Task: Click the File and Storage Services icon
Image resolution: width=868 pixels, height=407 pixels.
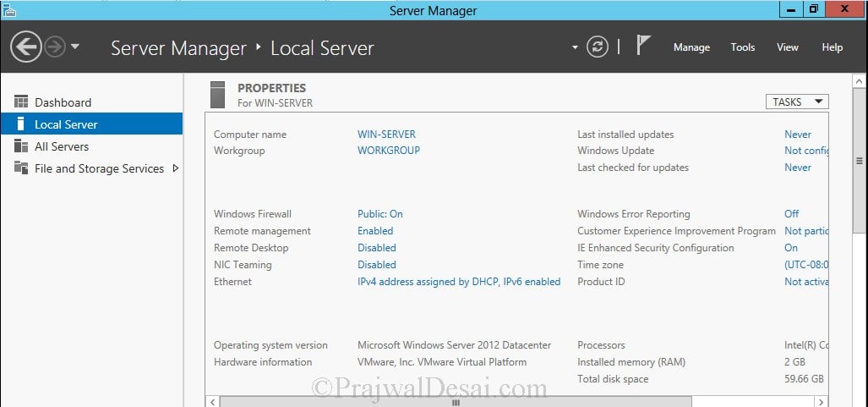Action: pos(21,168)
